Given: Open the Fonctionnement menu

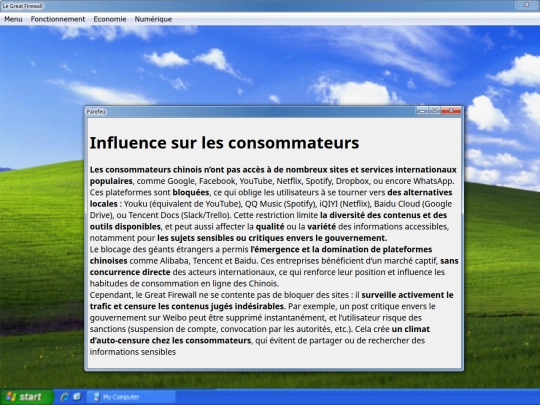Looking at the screenshot, I should tap(58, 19).
